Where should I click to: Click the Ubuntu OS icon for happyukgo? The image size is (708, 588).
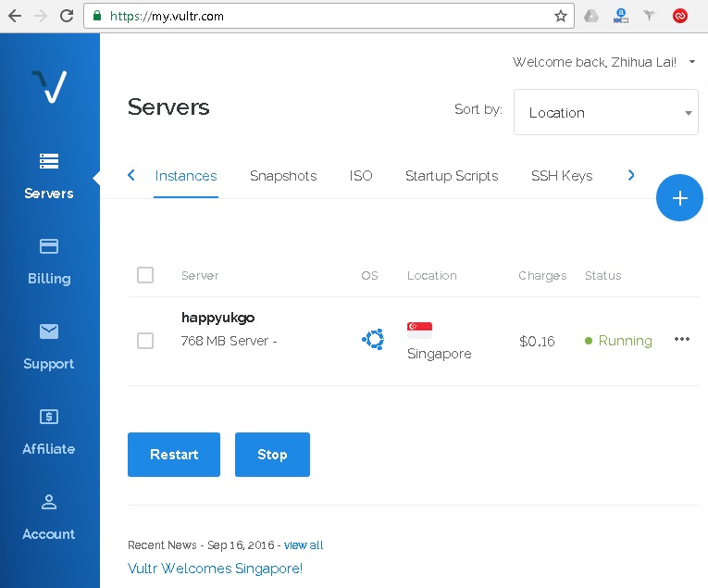point(373,339)
